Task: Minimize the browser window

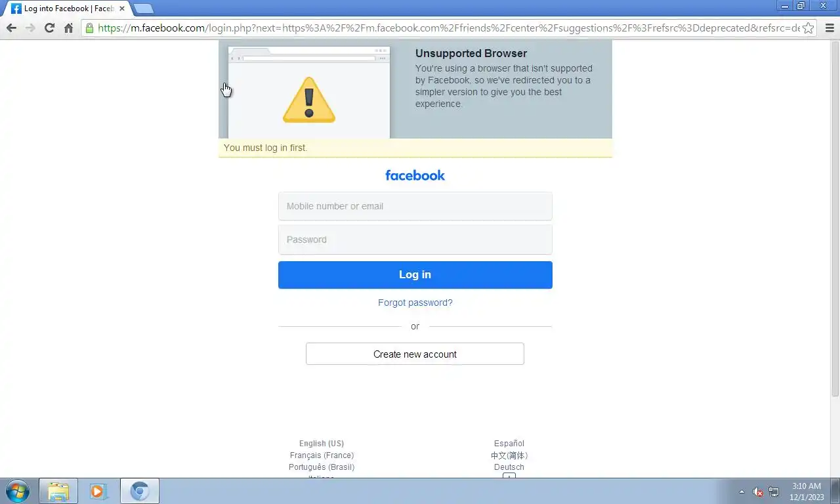Action: (x=785, y=6)
